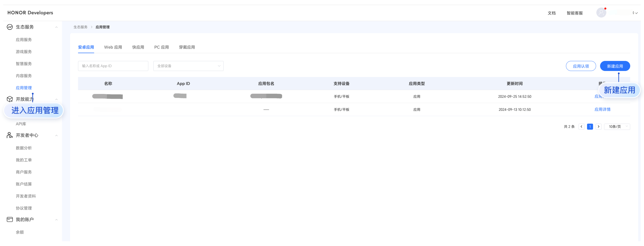
Task: Open the user avatar profile icon
Action: [x=601, y=13]
